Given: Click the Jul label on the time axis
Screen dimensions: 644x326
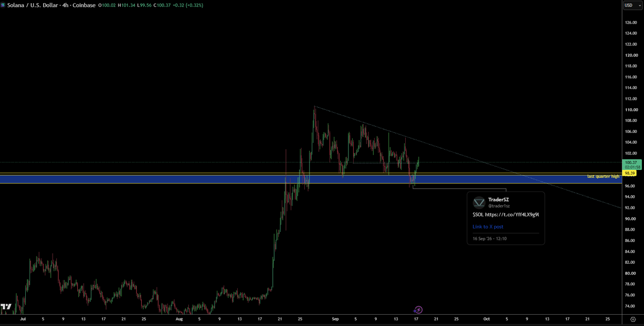Looking at the screenshot, I should click(x=23, y=318).
